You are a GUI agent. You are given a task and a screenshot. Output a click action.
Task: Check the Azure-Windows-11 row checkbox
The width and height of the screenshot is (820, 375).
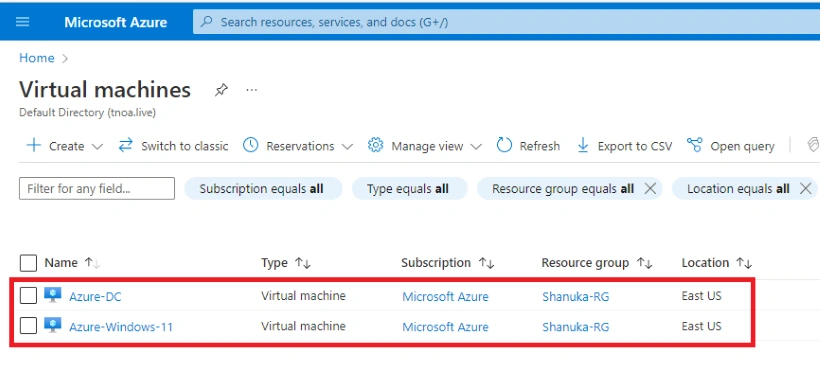(x=28, y=326)
